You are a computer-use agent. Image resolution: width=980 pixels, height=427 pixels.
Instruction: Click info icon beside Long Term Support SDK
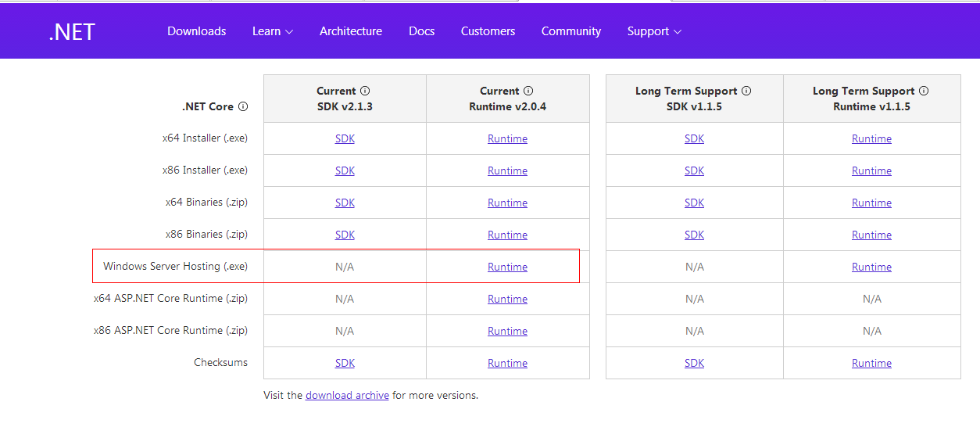click(x=746, y=91)
